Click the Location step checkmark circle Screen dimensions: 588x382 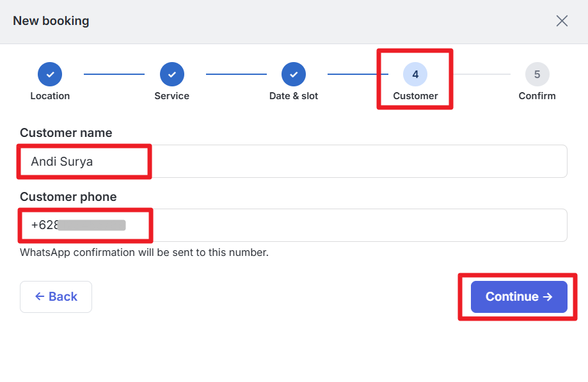(50, 74)
